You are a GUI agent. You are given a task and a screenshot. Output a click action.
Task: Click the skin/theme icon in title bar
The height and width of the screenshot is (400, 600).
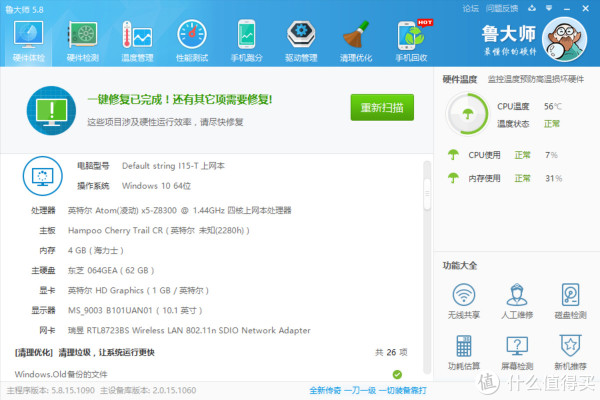point(532,8)
